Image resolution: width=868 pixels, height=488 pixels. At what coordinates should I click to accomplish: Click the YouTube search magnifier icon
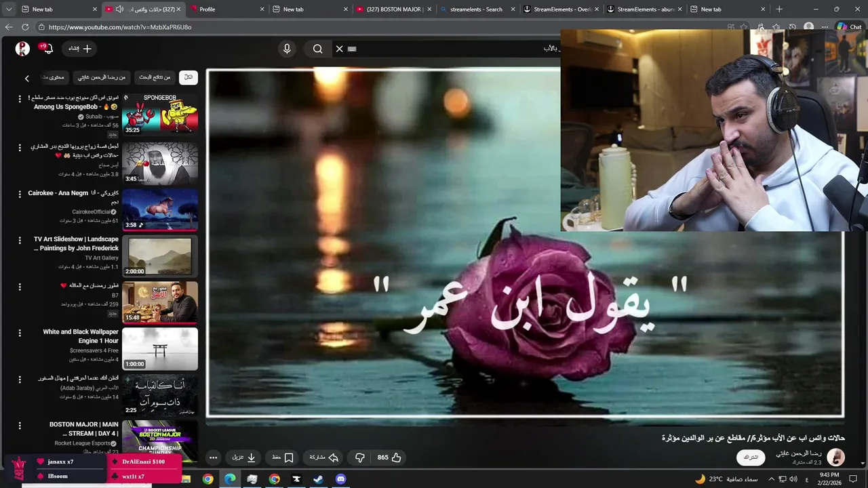click(317, 49)
